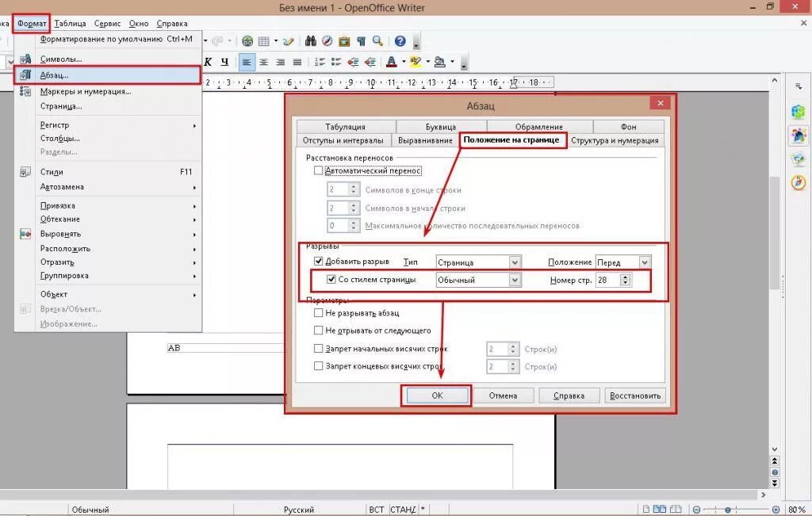
Task: Apply yellow Highlighting marker icon
Action: click(416, 62)
